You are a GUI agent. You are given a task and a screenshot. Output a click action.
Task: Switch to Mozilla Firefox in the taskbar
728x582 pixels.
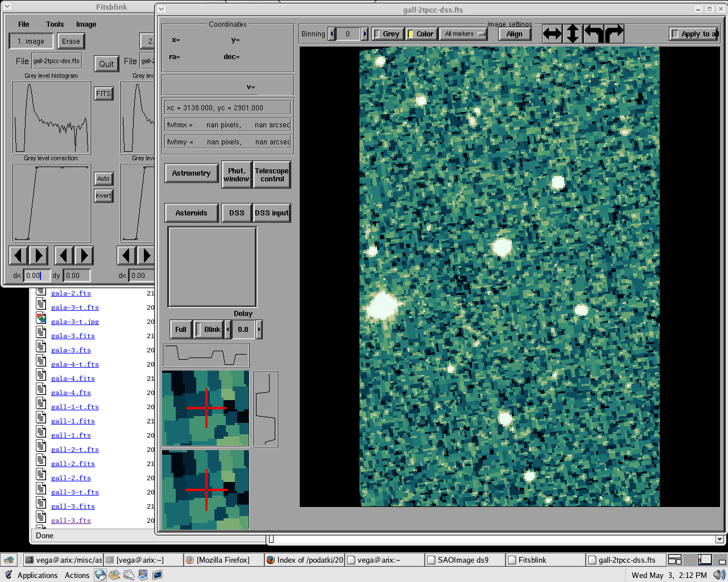click(224, 560)
